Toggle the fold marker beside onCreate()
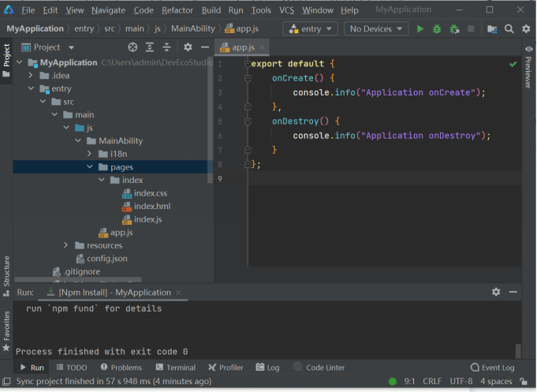This screenshot has height=392, width=537. coord(248,78)
